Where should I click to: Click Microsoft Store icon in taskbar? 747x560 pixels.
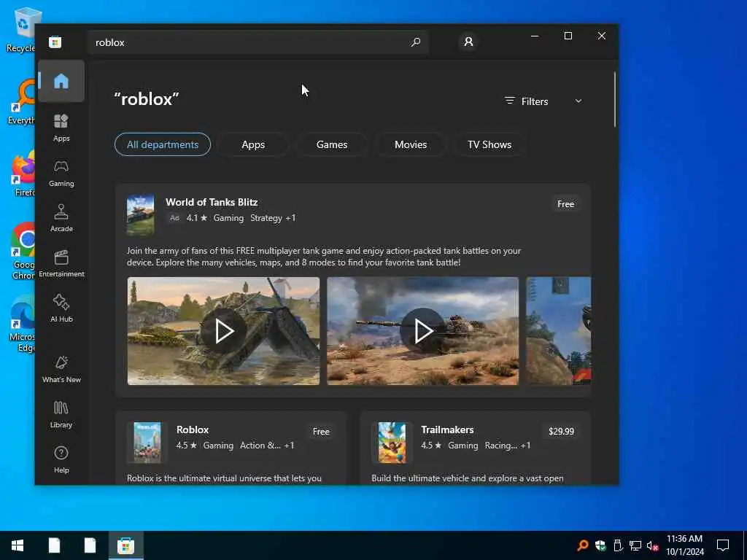125,545
